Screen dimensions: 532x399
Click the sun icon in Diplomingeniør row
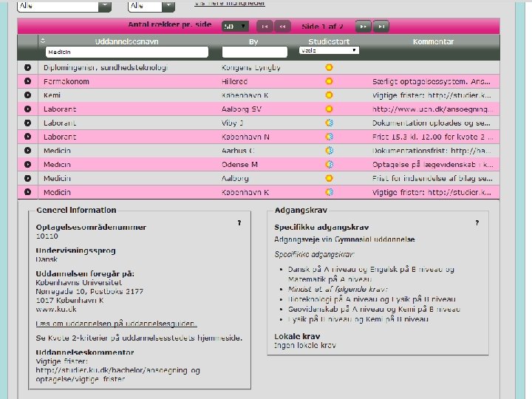point(329,67)
